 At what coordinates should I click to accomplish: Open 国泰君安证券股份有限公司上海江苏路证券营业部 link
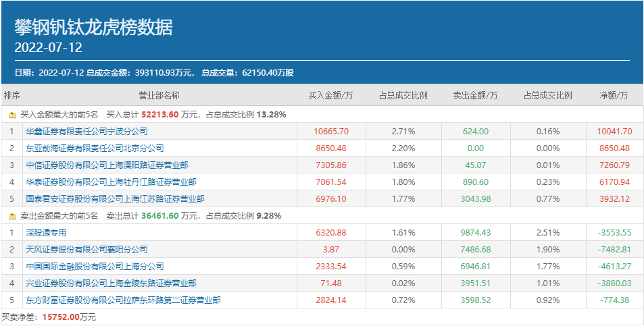[115, 198]
